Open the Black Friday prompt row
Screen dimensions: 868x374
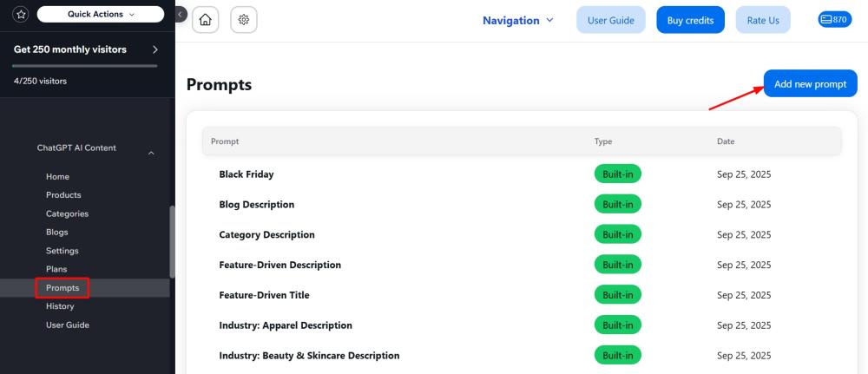(x=247, y=174)
